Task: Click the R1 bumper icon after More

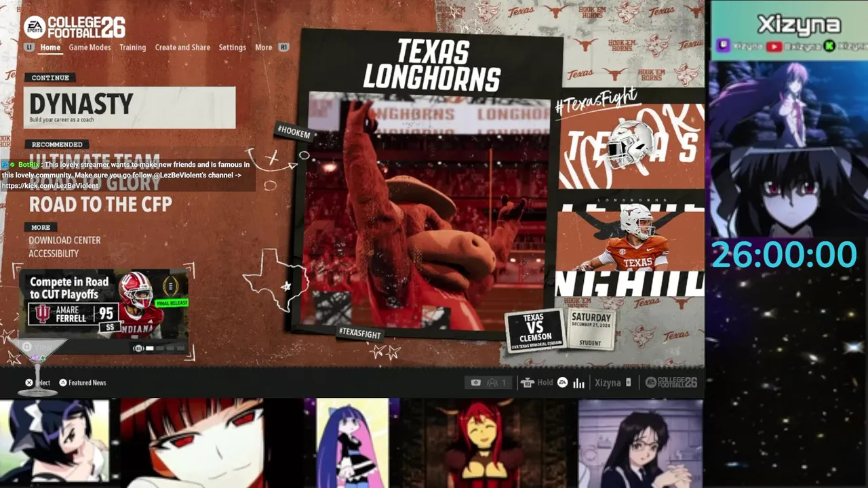Action: pos(283,47)
